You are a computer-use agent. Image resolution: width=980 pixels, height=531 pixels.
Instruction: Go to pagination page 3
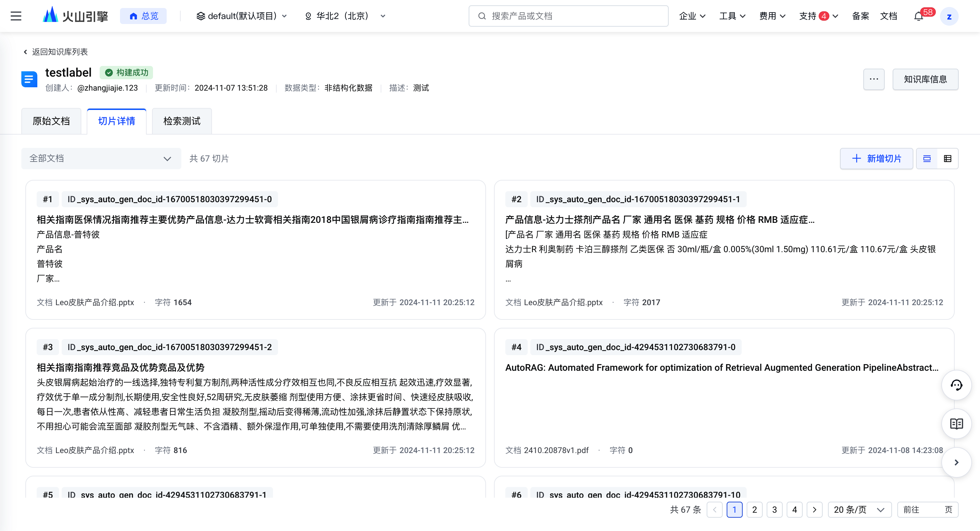pos(774,509)
